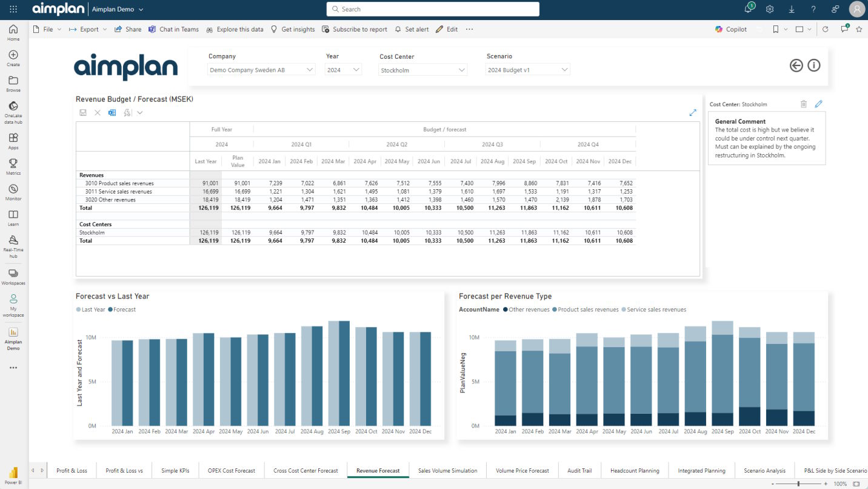868x489 pixels.
Task: Click the info circle icon in the report header
Action: coord(814,66)
